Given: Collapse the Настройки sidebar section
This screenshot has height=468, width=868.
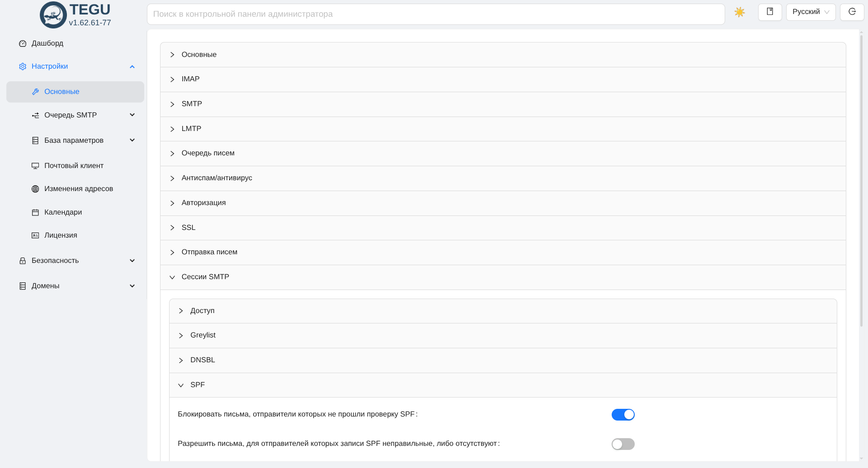Looking at the screenshot, I should (x=132, y=66).
